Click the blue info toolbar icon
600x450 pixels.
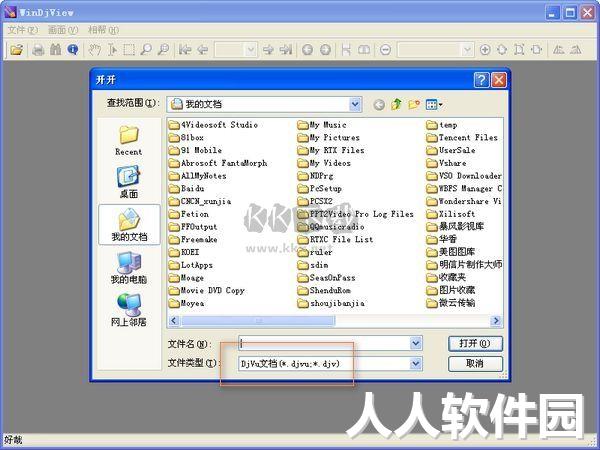point(73,50)
